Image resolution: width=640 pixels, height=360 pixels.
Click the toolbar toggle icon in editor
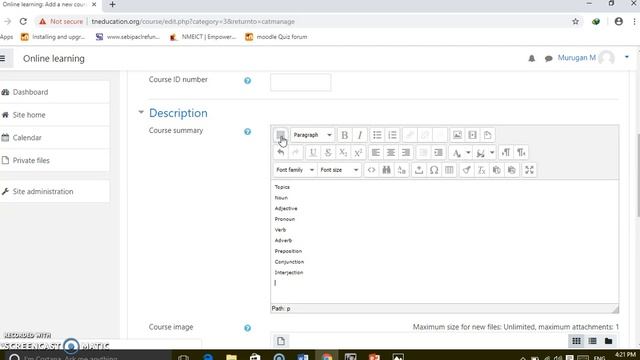(x=280, y=135)
